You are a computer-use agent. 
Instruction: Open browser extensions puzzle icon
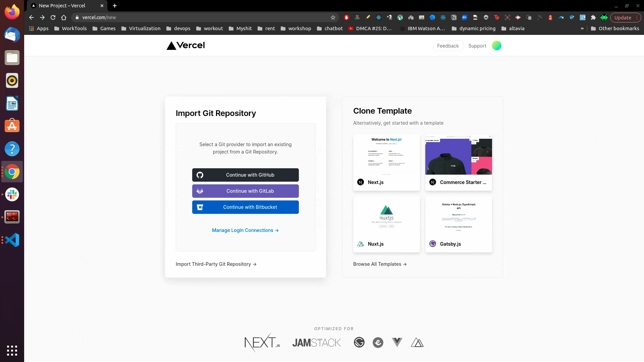click(x=593, y=17)
